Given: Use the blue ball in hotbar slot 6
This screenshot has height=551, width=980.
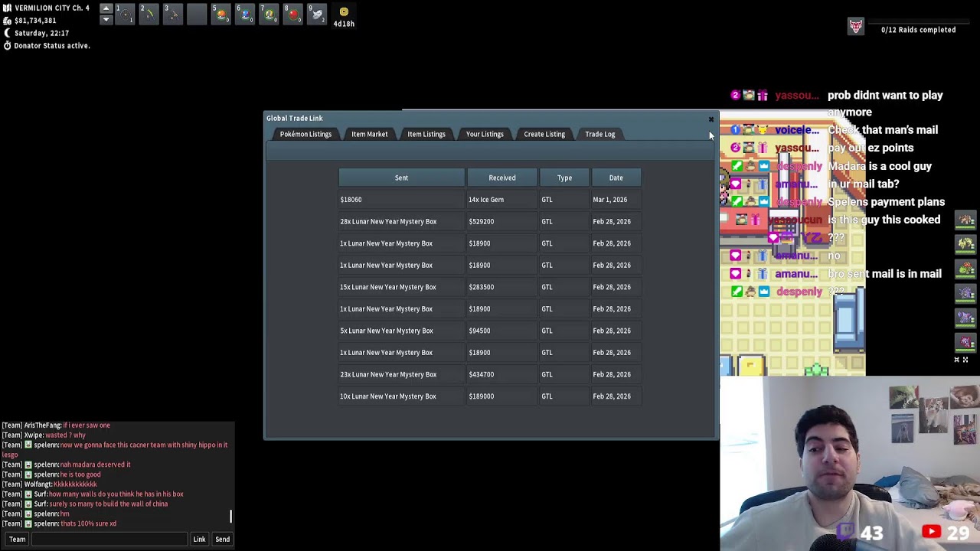Looking at the screenshot, I should click(x=245, y=14).
